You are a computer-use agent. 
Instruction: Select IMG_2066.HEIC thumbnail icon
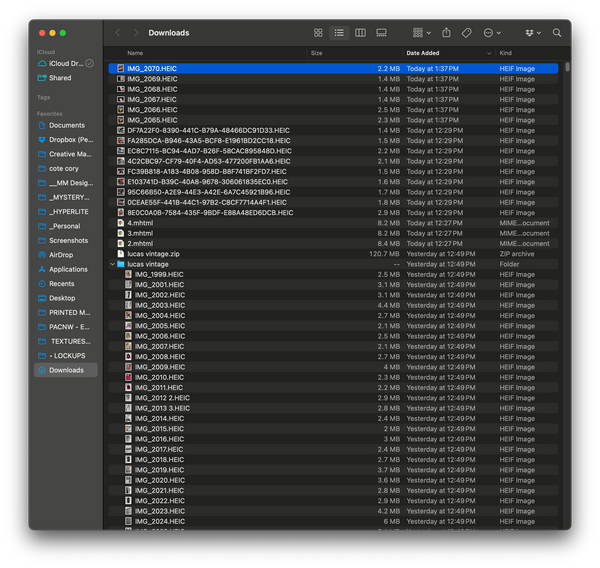coord(121,109)
